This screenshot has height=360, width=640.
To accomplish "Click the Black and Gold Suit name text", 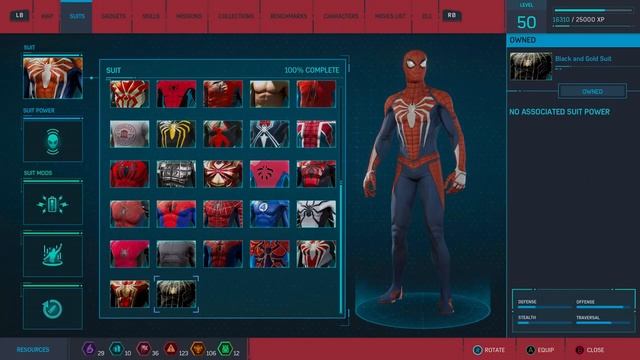I will tap(583, 59).
